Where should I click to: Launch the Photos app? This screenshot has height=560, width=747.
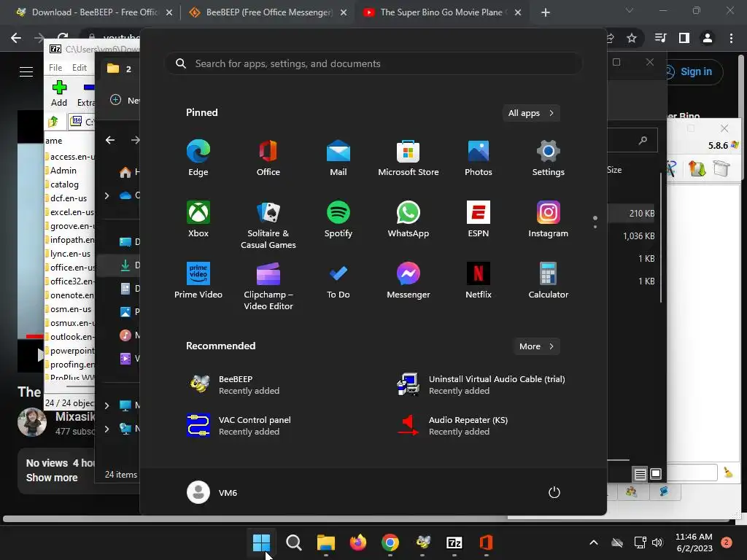pyautogui.click(x=479, y=158)
